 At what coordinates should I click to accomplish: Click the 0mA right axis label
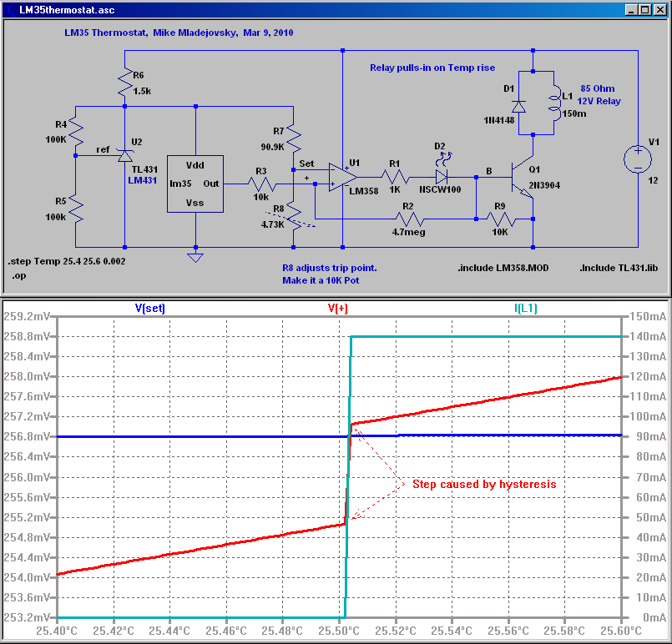[654, 617]
